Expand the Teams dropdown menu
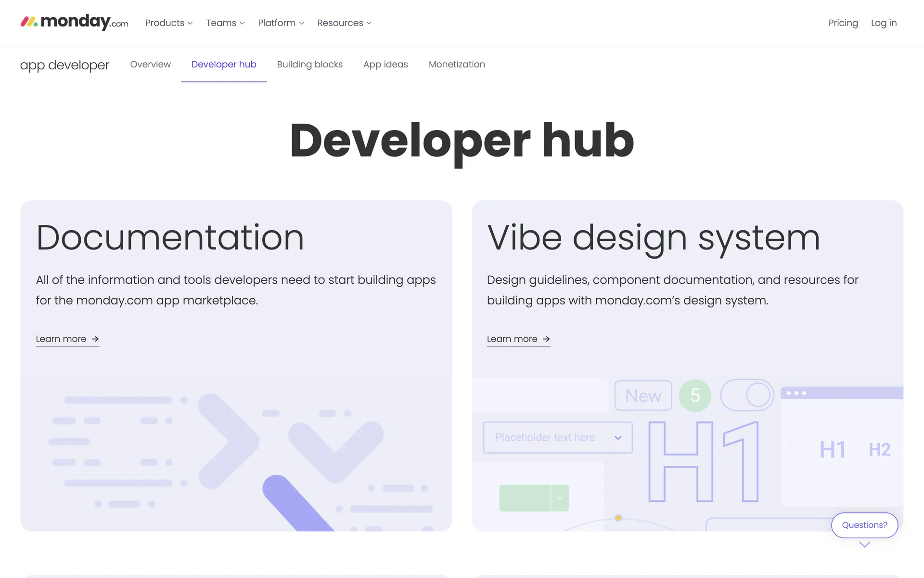The width and height of the screenshot is (924, 578). [225, 23]
